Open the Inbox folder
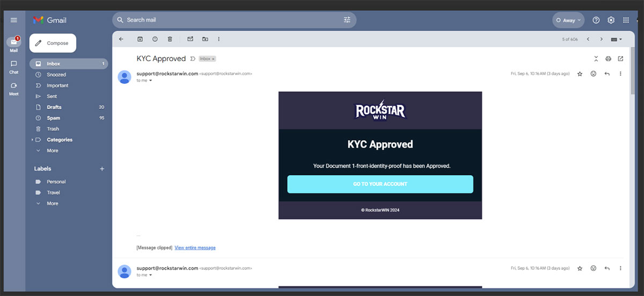Image resolution: width=644 pixels, height=296 pixels. [69, 64]
